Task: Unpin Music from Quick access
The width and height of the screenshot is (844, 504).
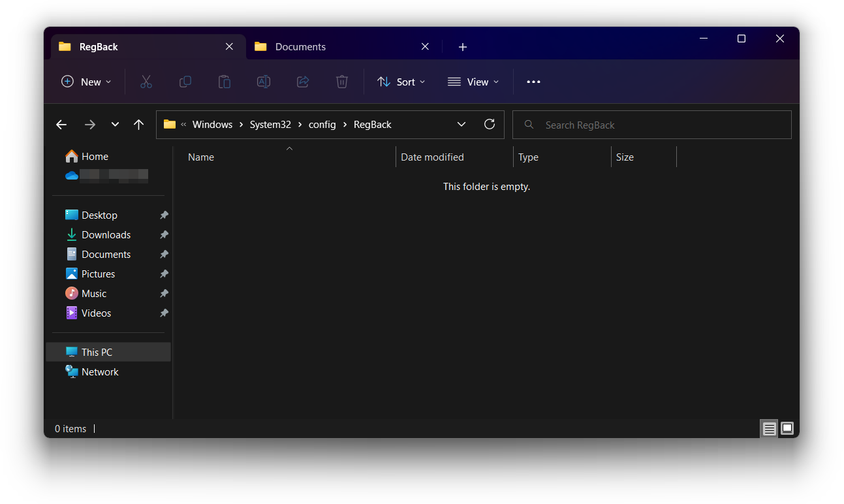Action: 164,293
